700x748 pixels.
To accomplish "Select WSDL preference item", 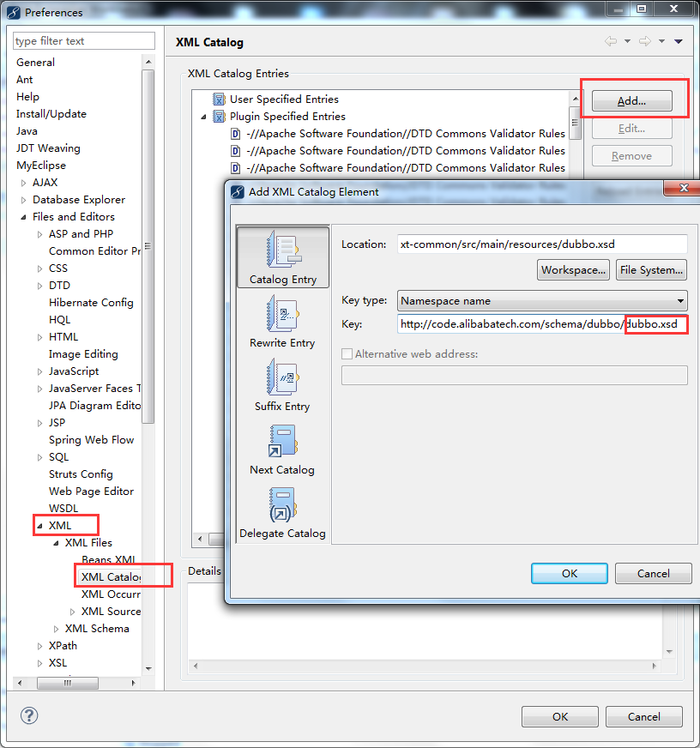I will click(63, 509).
